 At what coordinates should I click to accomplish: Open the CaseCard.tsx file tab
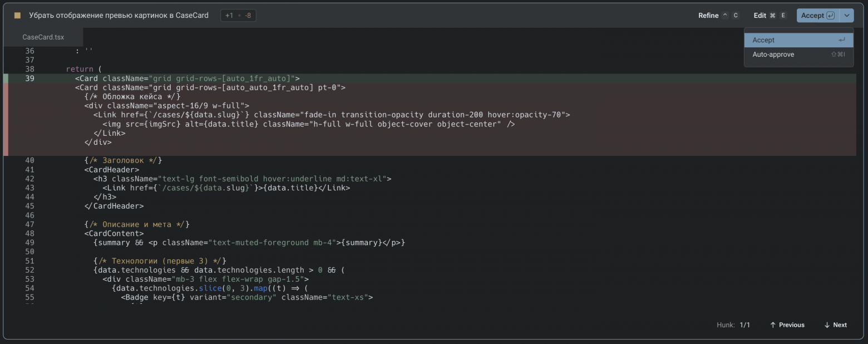[43, 37]
